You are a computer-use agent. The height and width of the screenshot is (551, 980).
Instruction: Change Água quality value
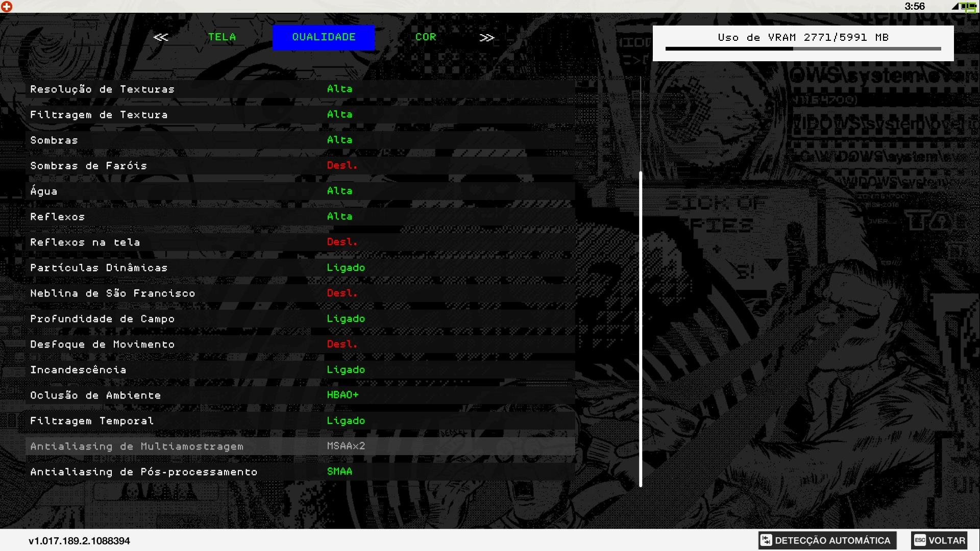tap(339, 191)
